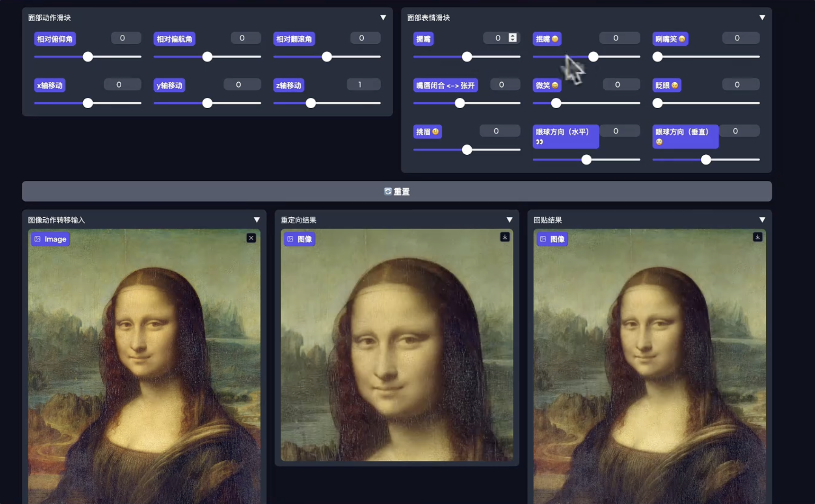The width and height of the screenshot is (815, 504).
Task: Click the 抿嘴 slider handle
Action: click(593, 57)
